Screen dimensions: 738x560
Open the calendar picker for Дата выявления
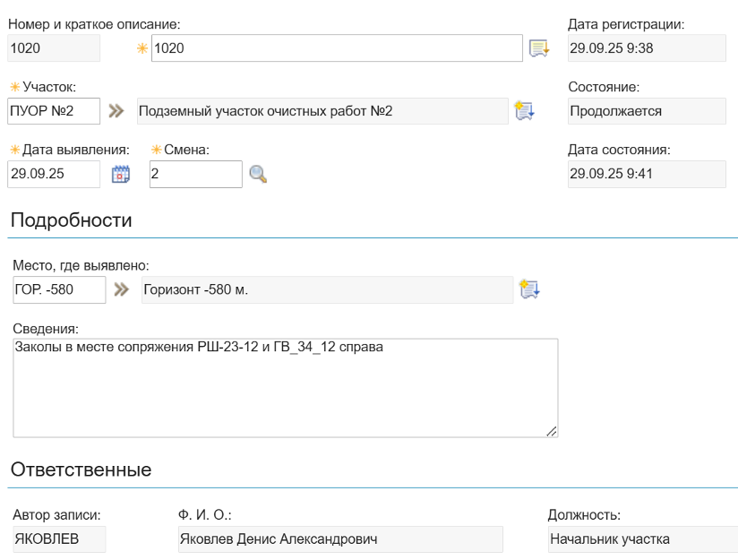tap(123, 173)
